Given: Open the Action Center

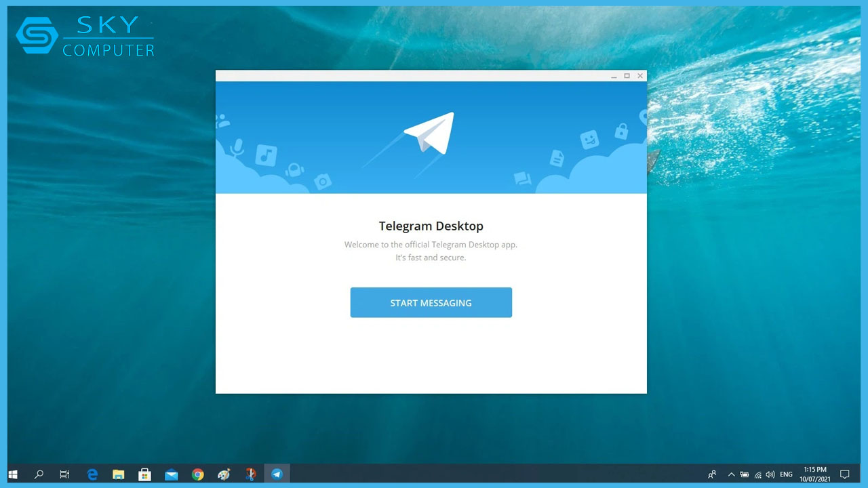Looking at the screenshot, I should click(x=844, y=474).
